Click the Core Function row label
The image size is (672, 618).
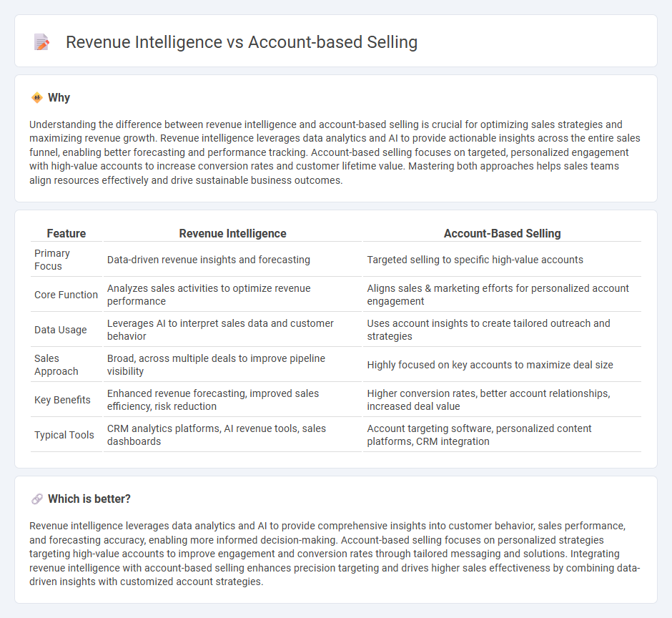coord(66,295)
